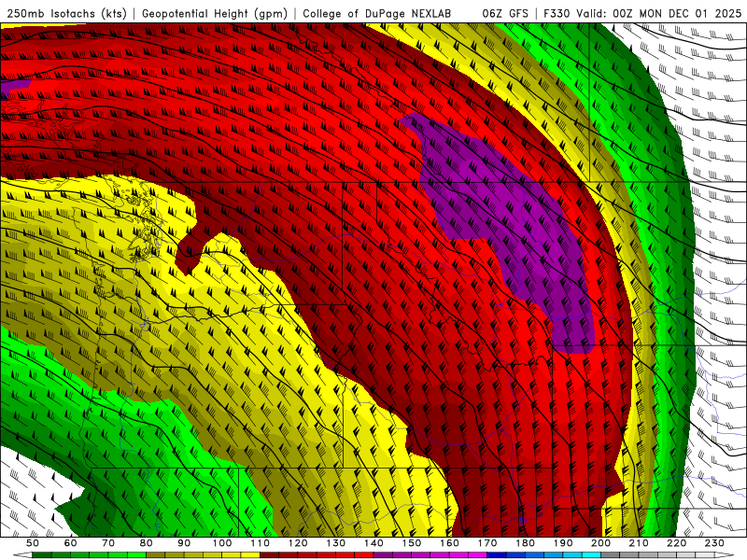747x560 pixels.
Task: Click the 230 label on the color scale
Action: 714,543
